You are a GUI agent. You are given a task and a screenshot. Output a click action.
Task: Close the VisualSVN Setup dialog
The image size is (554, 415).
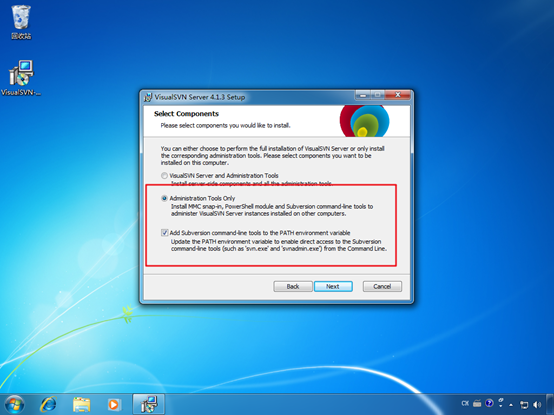tap(398, 95)
